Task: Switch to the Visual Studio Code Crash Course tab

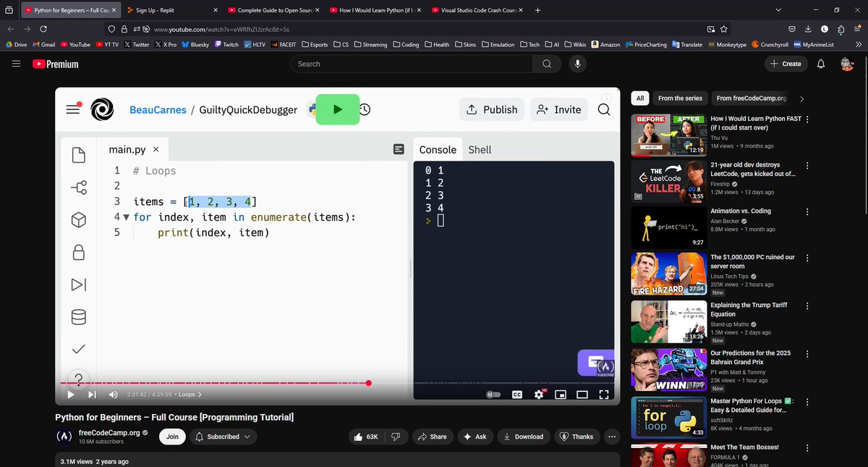Action: tap(477, 11)
